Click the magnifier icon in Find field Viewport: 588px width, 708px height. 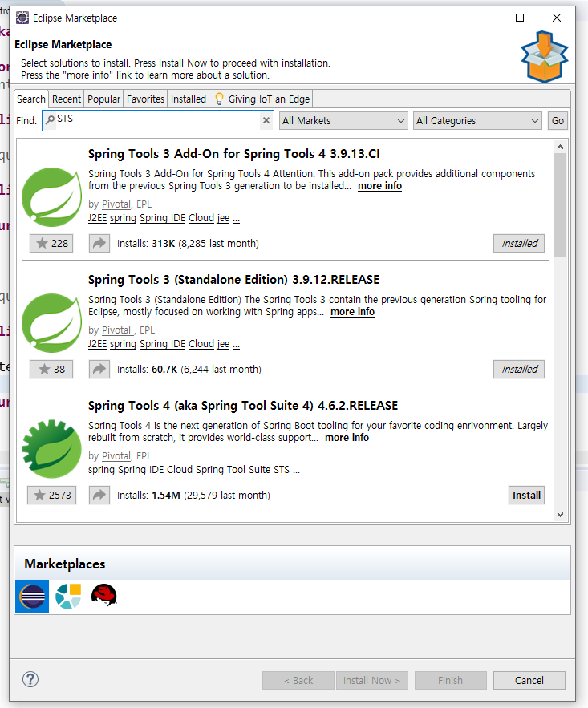pyautogui.click(x=50, y=119)
